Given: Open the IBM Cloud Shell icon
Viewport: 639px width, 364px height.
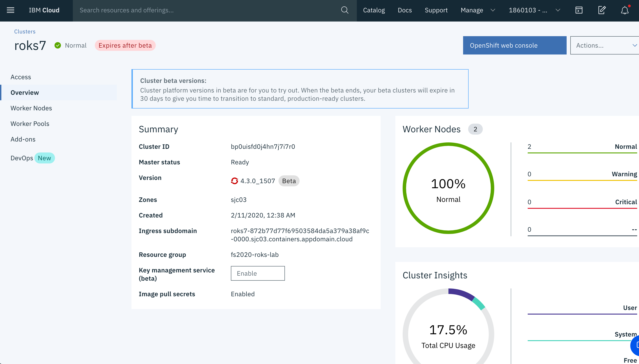Looking at the screenshot, I should [579, 10].
